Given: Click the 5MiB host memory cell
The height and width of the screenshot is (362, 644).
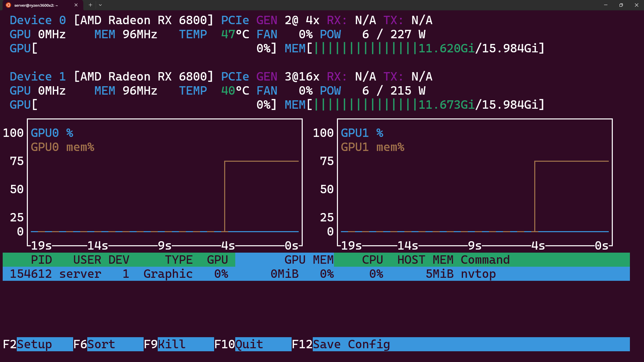Looking at the screenshot, I should [440, 274].
